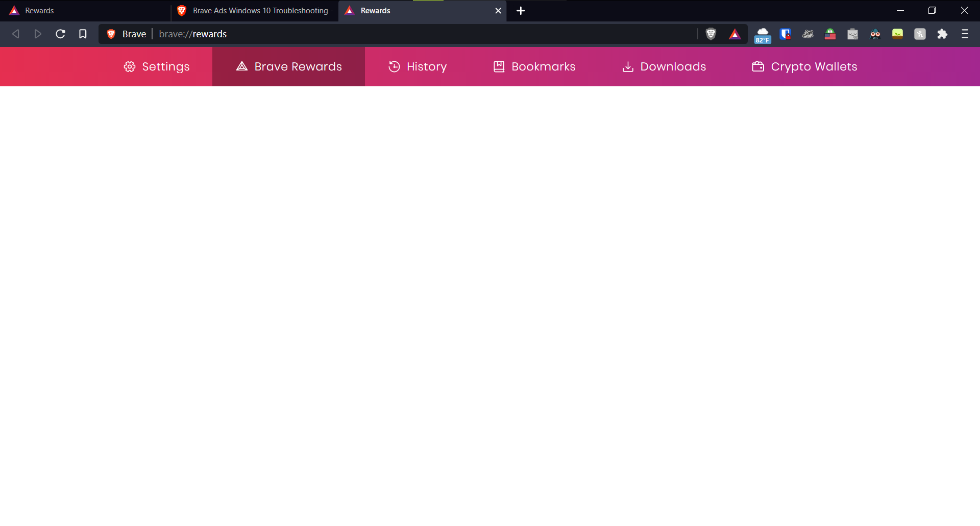Click the gray Honey 'h' extension icon
Image resolution: width=980 pixels, height=526 pixels.
tap(920, 34)
